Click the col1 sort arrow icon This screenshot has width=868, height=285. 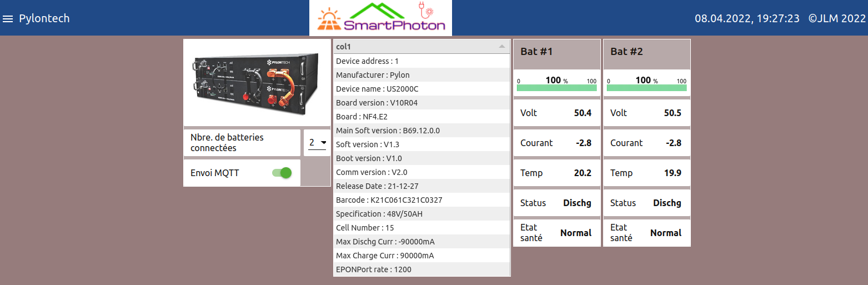502,47
